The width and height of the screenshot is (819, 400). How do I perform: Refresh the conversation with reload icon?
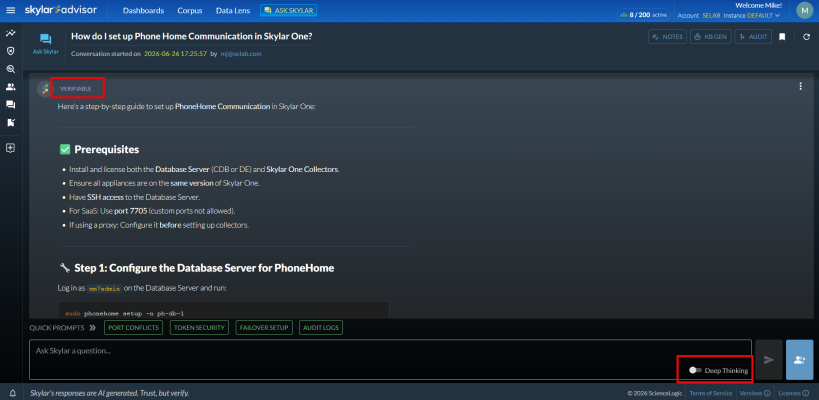[x=805, y=37]
